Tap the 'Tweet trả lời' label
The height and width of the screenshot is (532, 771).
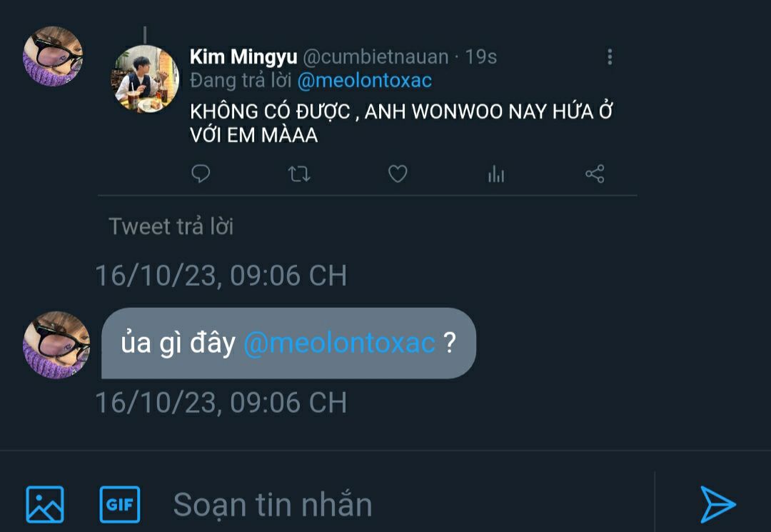(171, 226)
